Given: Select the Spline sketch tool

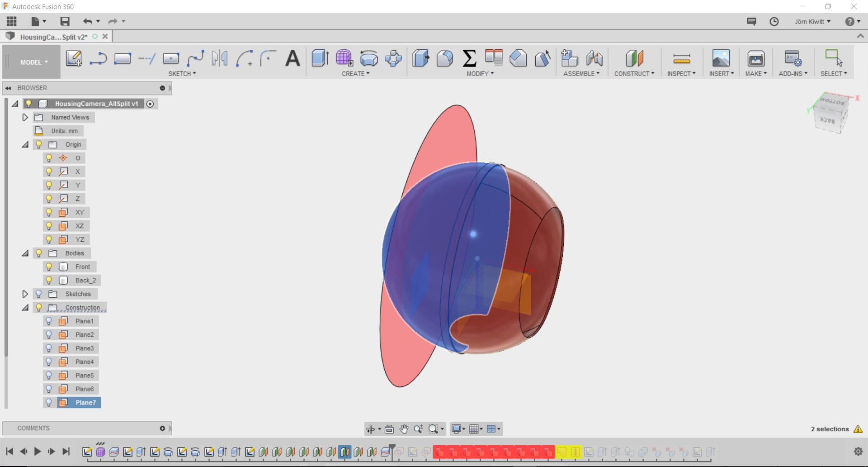Looking at the screenshot, I should pos(195,58).
